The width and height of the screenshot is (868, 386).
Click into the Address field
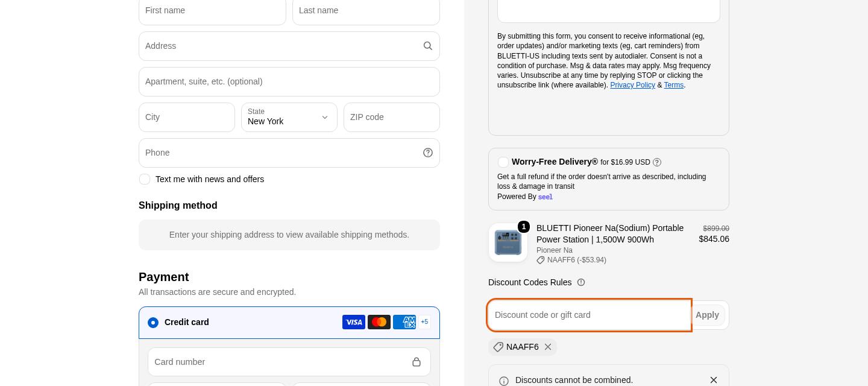(289, 46)
